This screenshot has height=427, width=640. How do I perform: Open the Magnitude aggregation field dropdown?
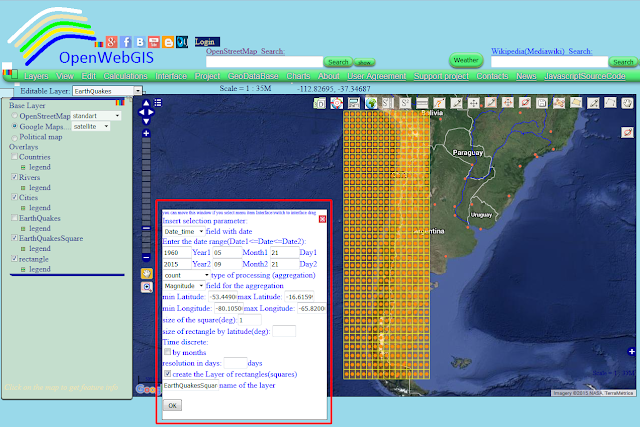click(x=183, y=286)
